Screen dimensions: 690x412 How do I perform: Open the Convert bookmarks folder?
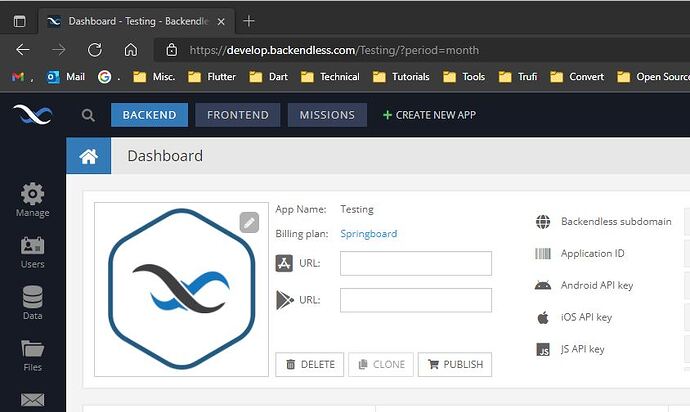(x=577, y=77)
